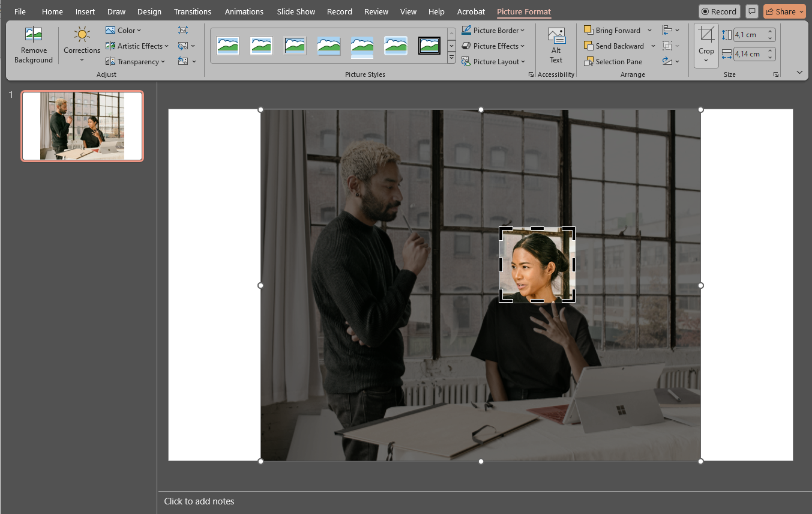This screenshot has width=812, height=514.
Task: Switch to the Home tab
Action: click(x=52, y=11)
